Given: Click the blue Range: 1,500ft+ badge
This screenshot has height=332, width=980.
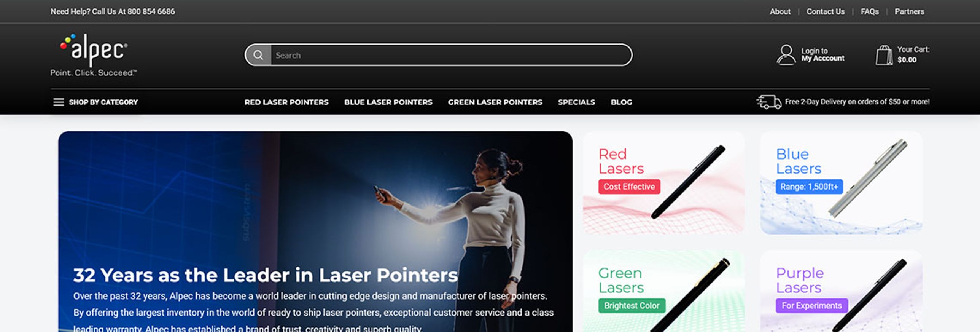Looking at the screenshot, I should point(809,187).
